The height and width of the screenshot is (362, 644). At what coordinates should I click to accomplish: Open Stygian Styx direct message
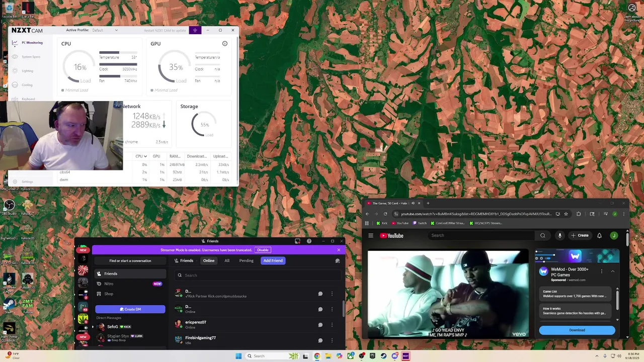click(x=129, y=337)
